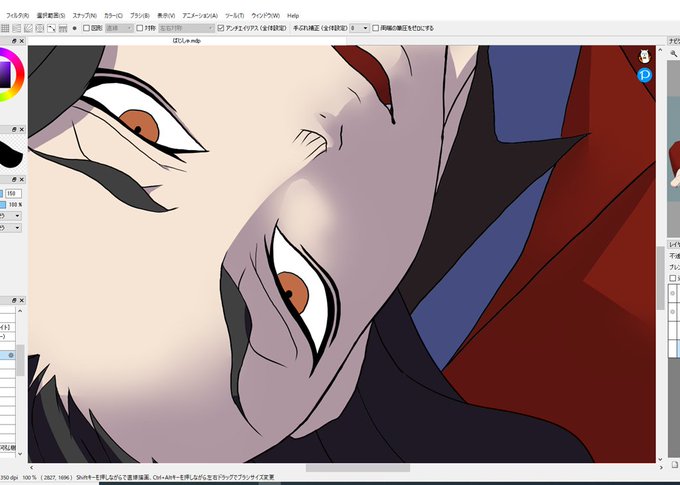680x485 pixels.
Task: Enable 両端の筆圧をゼロにする checkbox
Action: point(376,28)
